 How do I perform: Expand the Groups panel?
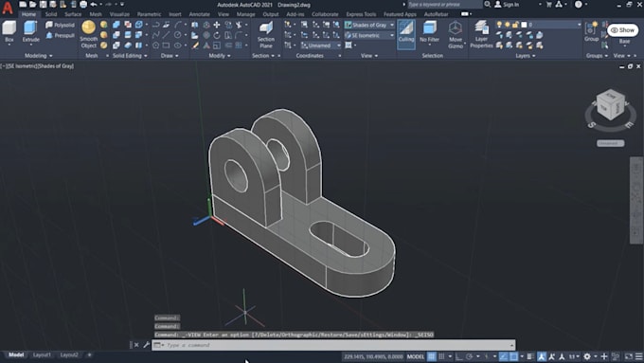point(597,56)
